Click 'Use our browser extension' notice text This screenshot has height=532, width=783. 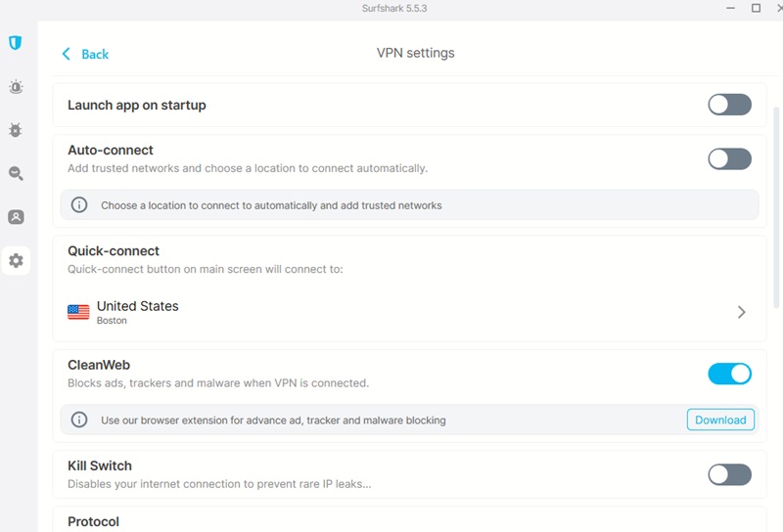point(273,421)
